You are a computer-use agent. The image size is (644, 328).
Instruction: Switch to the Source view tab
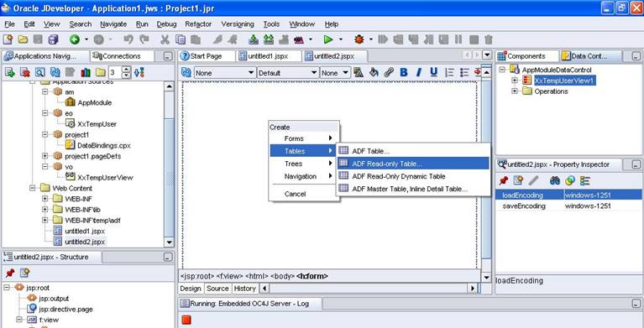(217, 289)
